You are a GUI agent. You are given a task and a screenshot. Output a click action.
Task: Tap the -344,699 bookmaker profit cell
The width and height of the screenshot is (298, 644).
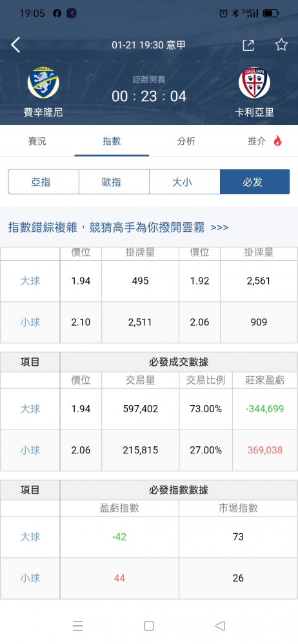265,409
